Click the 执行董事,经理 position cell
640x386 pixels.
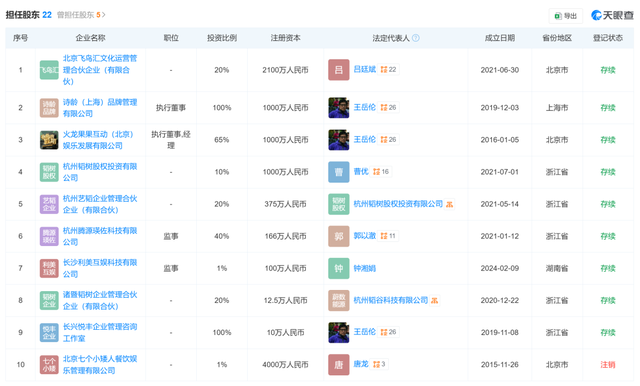[x=171, y=140]
